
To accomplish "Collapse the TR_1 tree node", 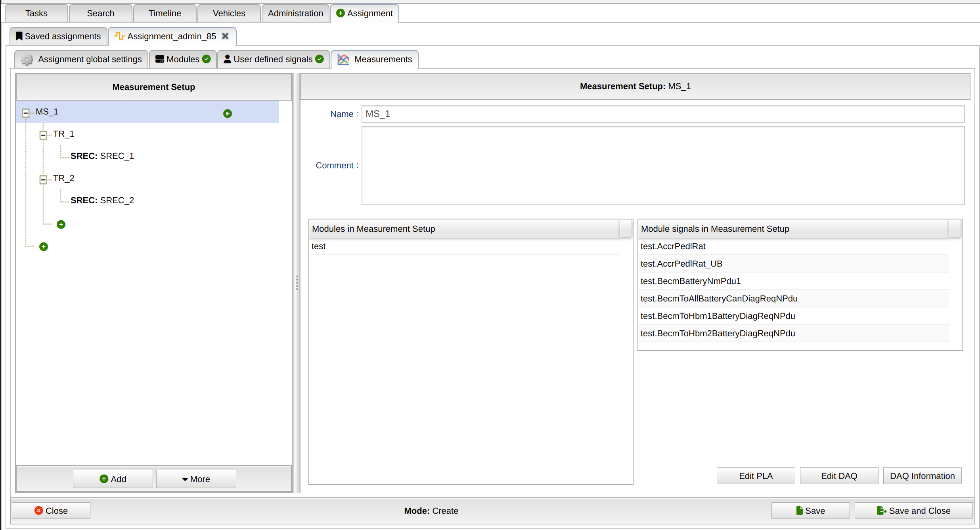I will coord(43,135).
